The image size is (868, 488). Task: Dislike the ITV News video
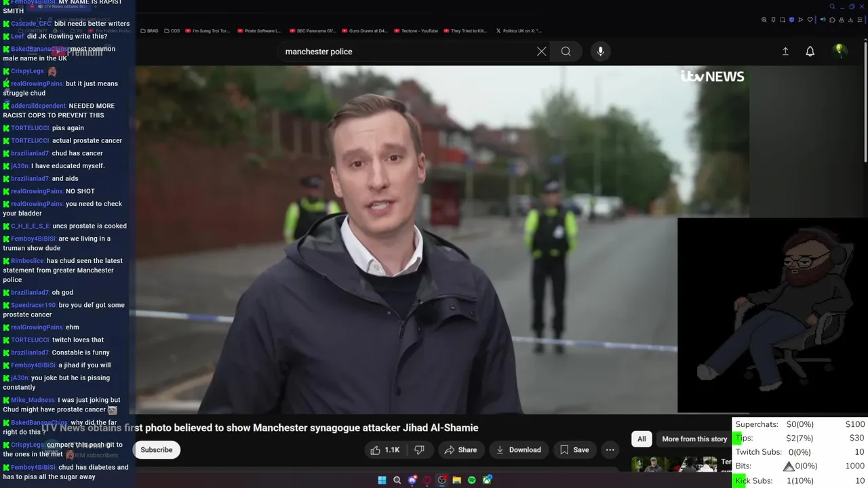(x=419, y=450)
